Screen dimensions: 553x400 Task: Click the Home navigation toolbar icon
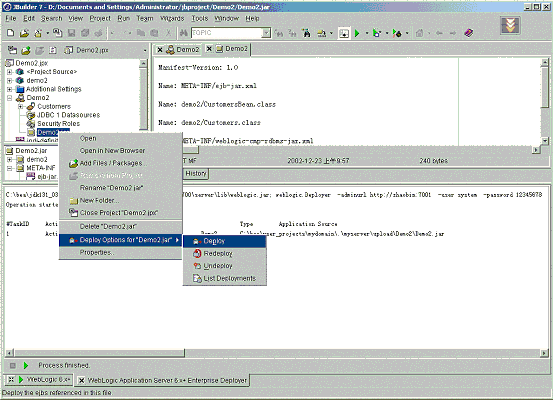(419, 33)
